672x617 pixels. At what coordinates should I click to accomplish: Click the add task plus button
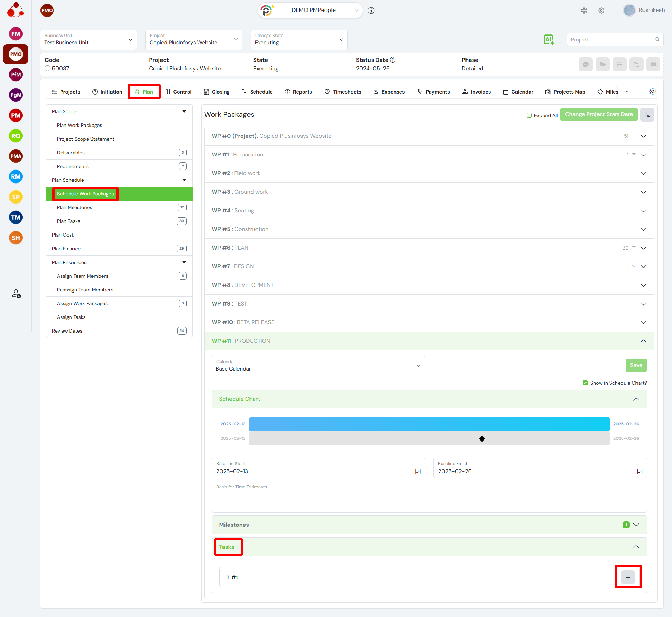point(628,577)
